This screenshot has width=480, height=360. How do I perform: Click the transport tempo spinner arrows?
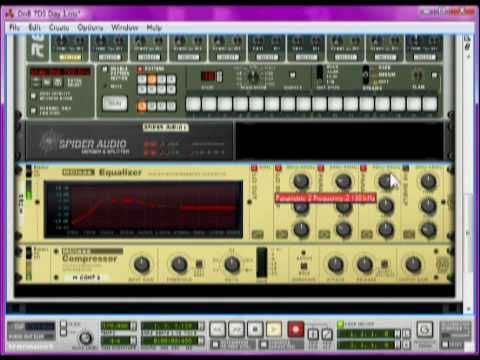point(133,326)
